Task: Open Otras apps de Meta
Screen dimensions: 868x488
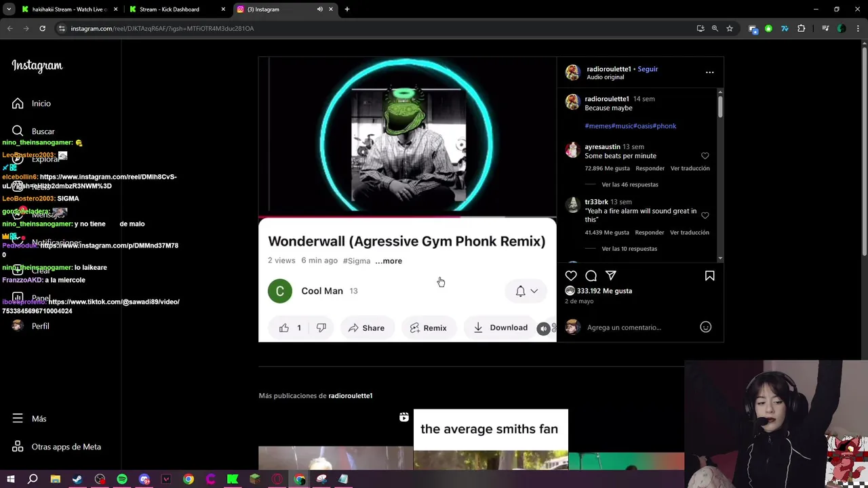Action: click(56, 447)
